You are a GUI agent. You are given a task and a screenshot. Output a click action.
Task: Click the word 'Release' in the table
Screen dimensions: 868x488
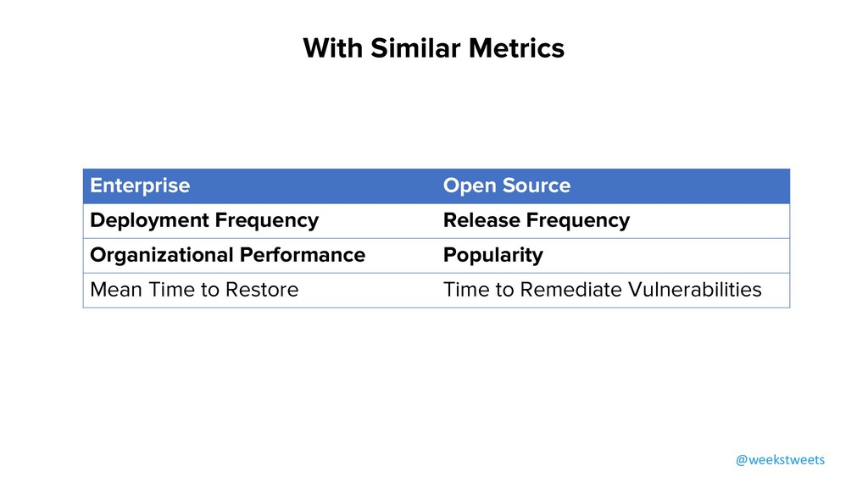coord(481,221)
